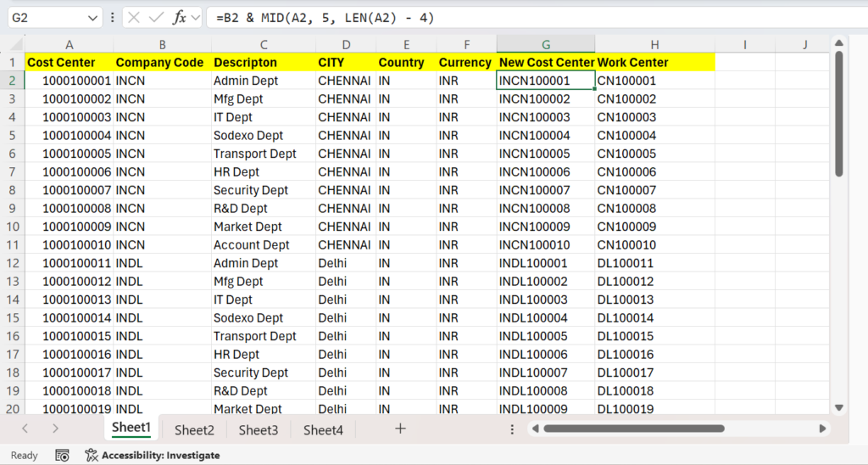Open Insert Function fx icon
Viewport: 868px width, 465px height.
[180, 18]
